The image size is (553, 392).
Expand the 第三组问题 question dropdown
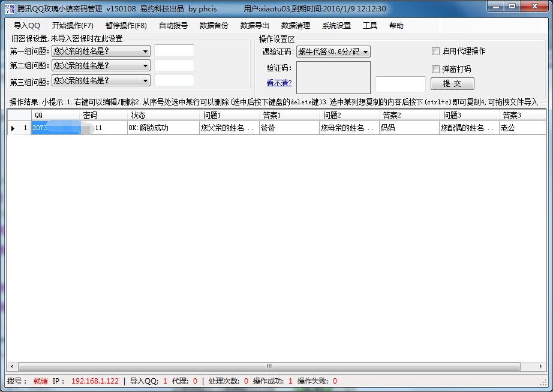[101, 80]
